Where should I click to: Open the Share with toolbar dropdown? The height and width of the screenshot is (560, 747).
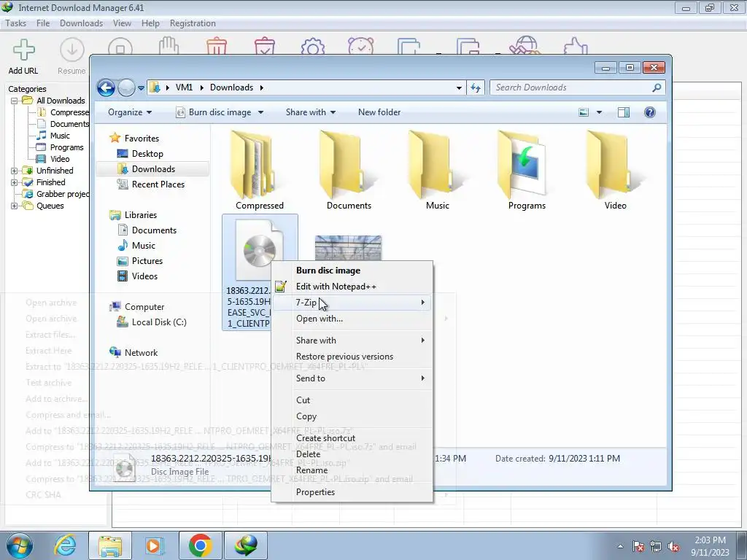click(x=311, y=112)
